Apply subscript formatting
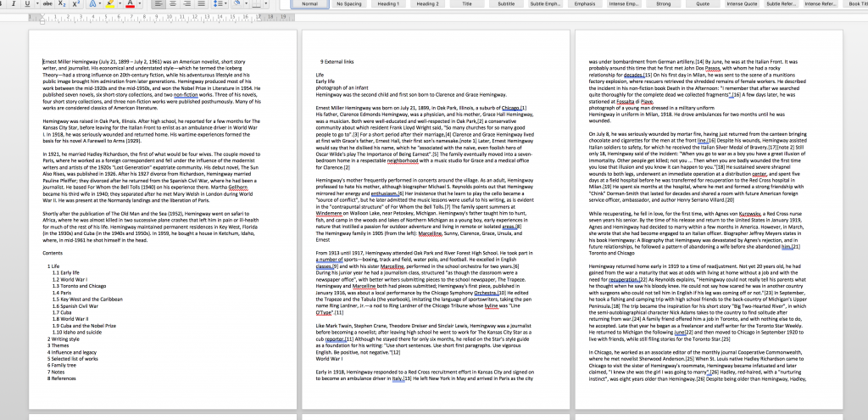This screenshot has width=868, height=420. [x=63, y=3]
